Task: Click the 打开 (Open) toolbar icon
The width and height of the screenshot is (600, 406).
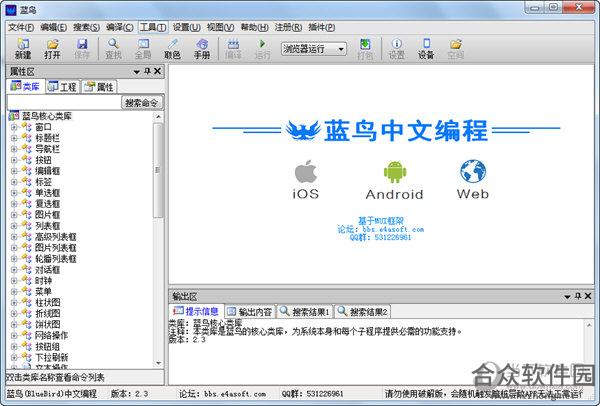Action: [x=52, y=48]
